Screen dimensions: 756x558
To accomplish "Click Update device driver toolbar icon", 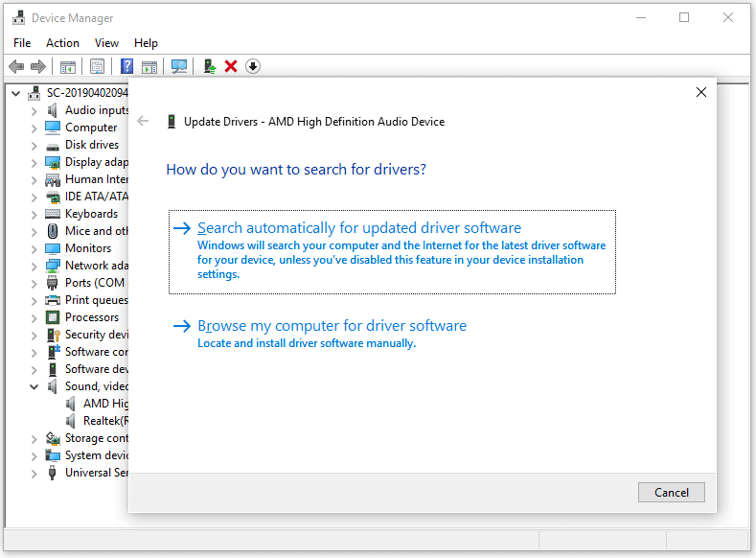I will click(209, 66).
